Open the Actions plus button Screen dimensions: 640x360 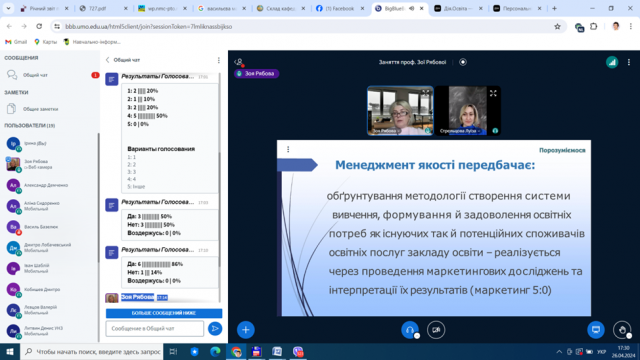click(x=246, y=330)
